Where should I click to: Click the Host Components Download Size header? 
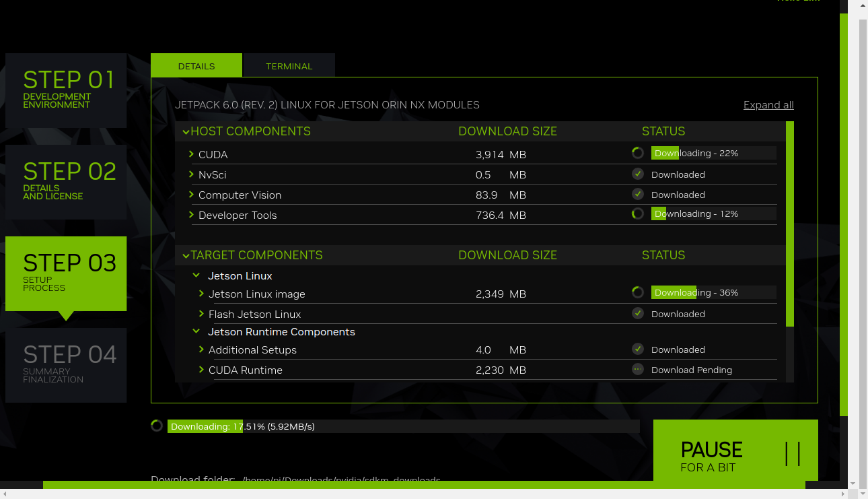(507, 131)
